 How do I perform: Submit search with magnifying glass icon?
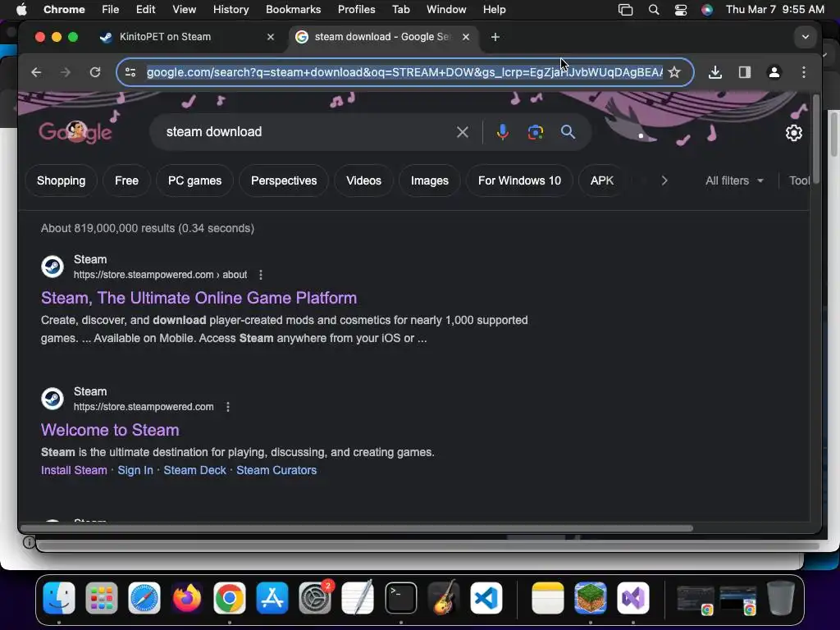point(568,132)
